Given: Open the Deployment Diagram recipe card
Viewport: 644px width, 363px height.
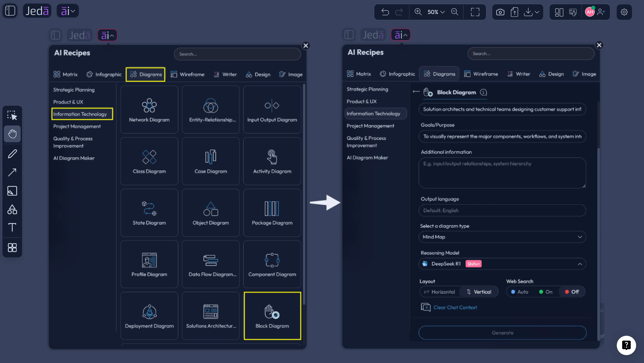Looking at the screenshot, I should tap(149, 316).
